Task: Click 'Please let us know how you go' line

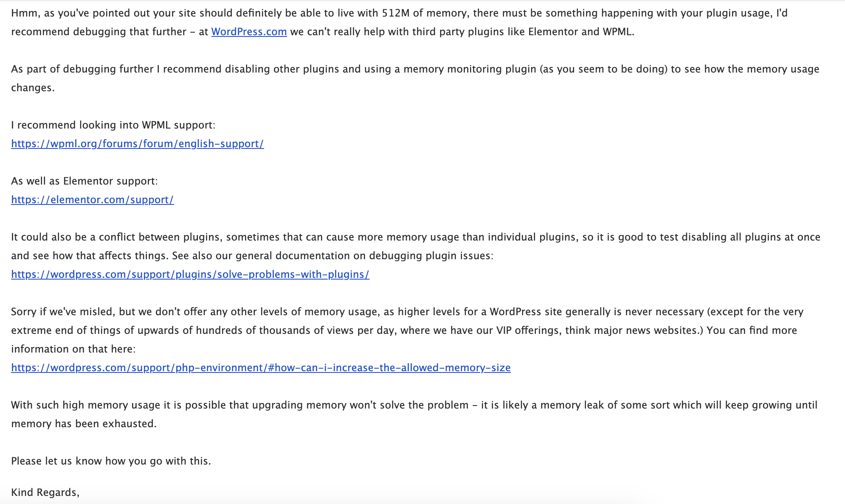Action: pos(111,461)
